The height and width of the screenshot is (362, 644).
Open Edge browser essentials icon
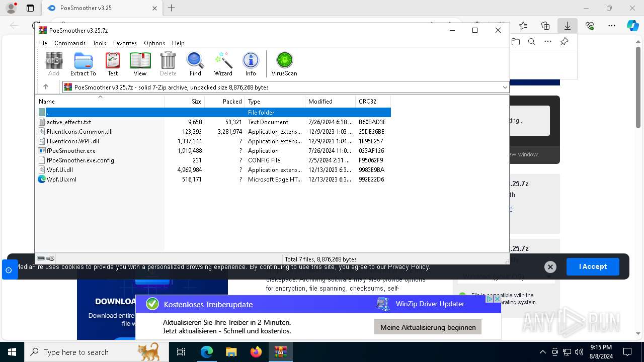(x=590, y=26)
